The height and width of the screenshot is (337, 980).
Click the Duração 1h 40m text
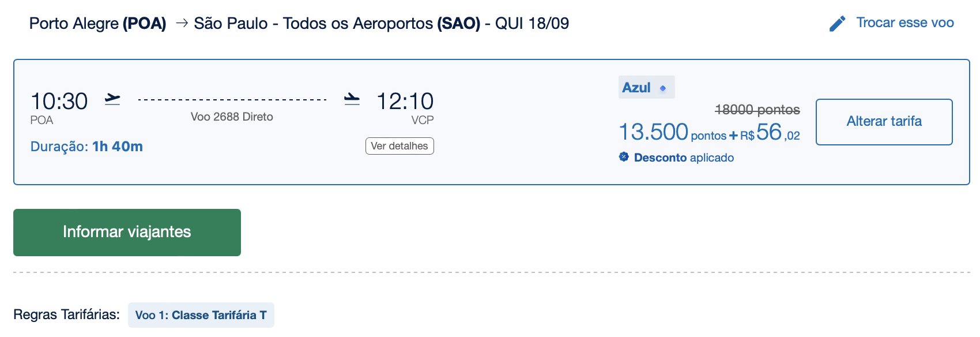(86, 147)
